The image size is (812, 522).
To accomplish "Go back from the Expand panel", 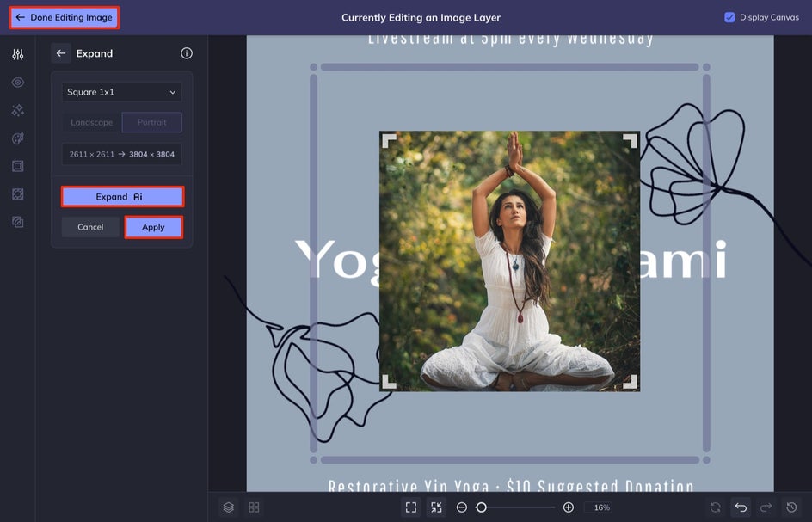I will pos(61,53).
